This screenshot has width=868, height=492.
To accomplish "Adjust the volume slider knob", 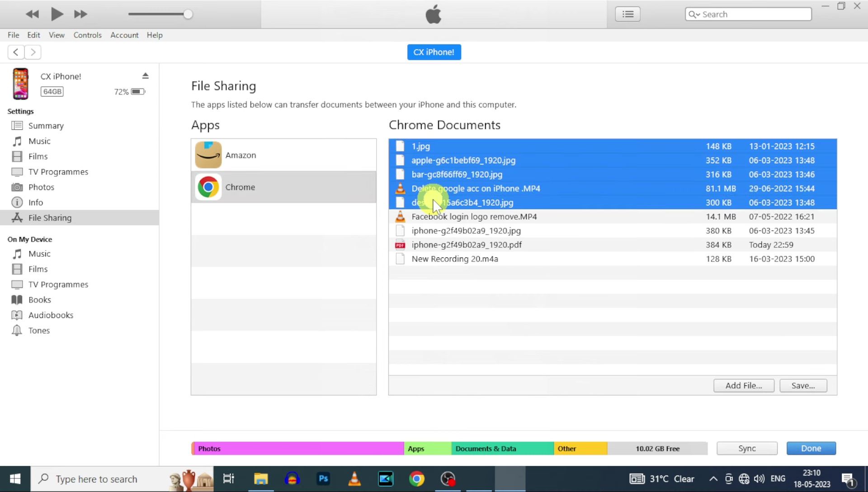I will click(188, 14).
